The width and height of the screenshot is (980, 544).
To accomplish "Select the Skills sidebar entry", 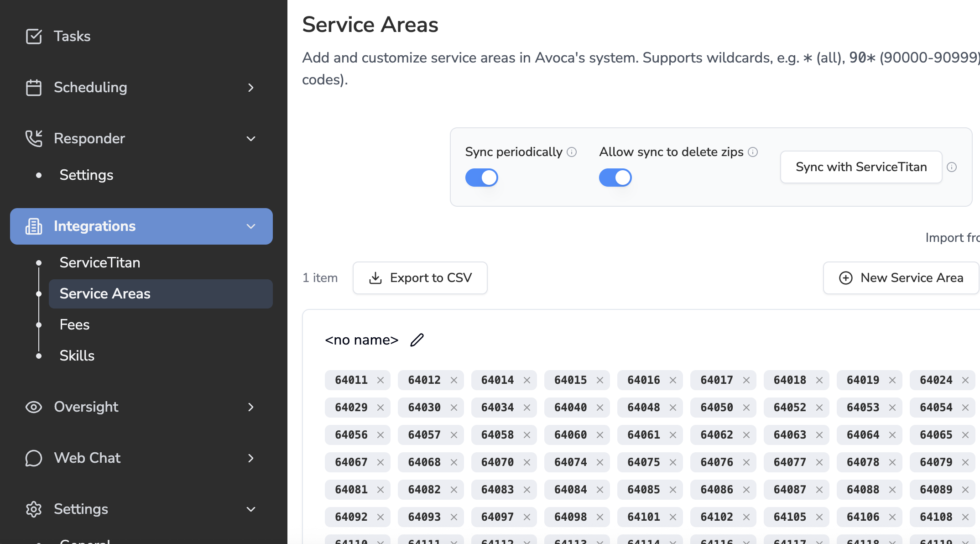I will pyautogui.click(x=77, y=356).
